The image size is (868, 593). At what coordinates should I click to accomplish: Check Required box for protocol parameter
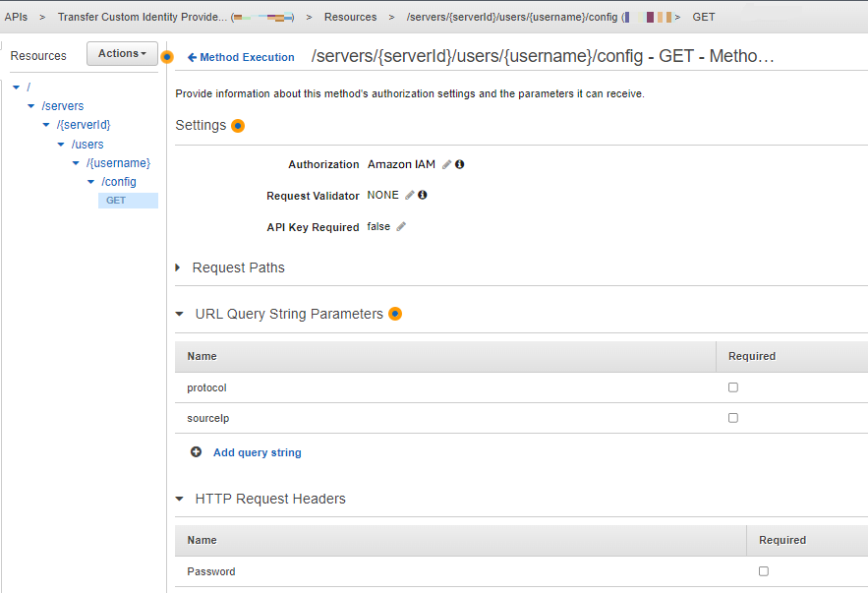click(733, 387)
